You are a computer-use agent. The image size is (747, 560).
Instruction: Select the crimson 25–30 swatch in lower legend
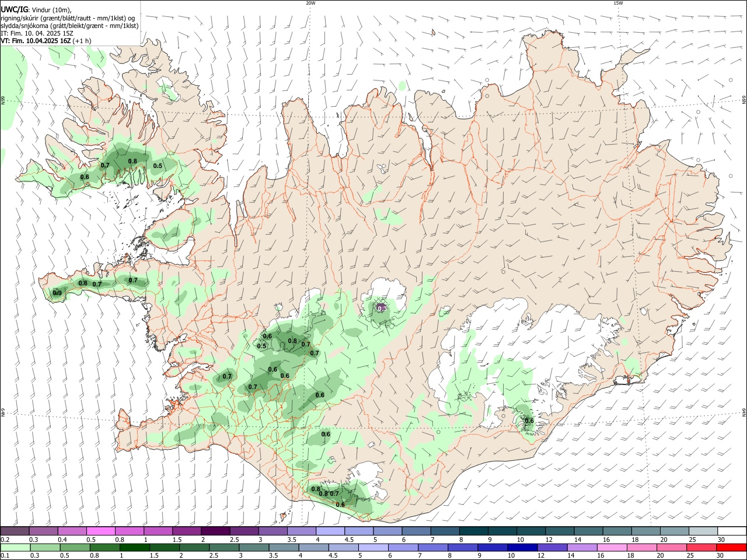pos(703,547)
